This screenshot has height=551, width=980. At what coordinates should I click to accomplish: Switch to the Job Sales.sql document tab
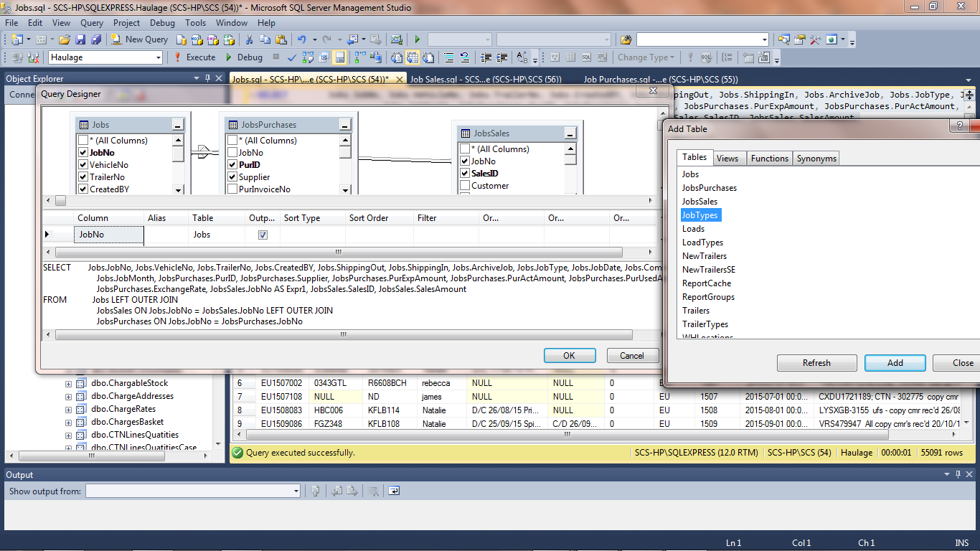click(x=486, y=80)
